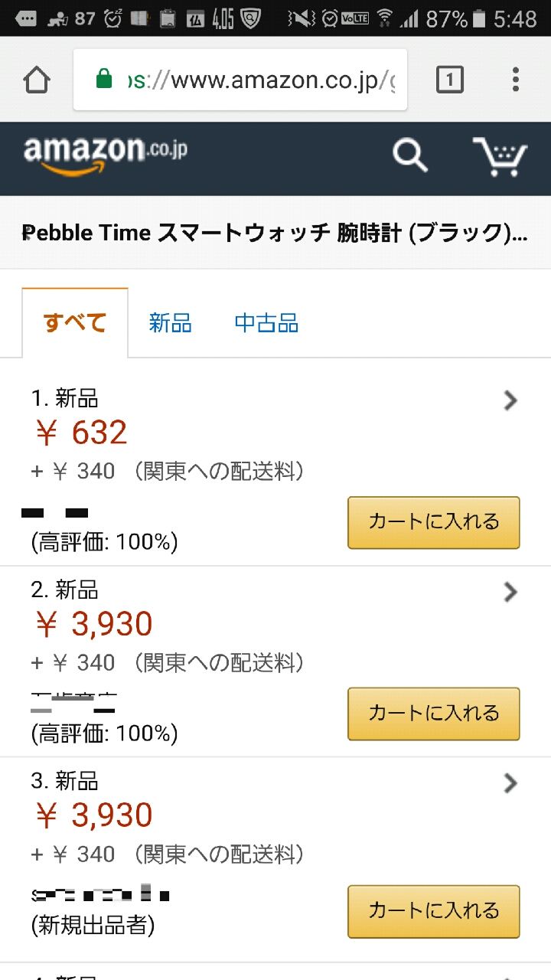Switch to the 新品 tab
The height and width of the screenshot is (980, 551).
(170, 323)
